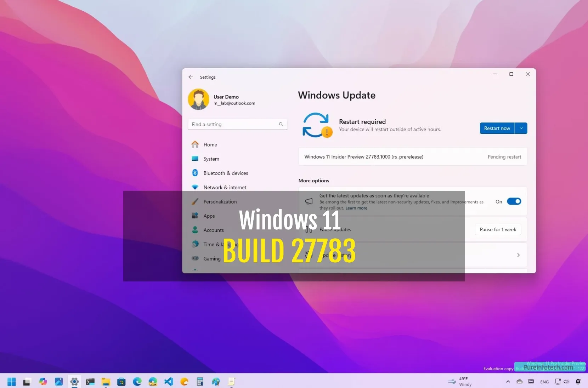Click the Bluetooth icon in sidebar
The image size is (588, 388).
coord(195,173)
